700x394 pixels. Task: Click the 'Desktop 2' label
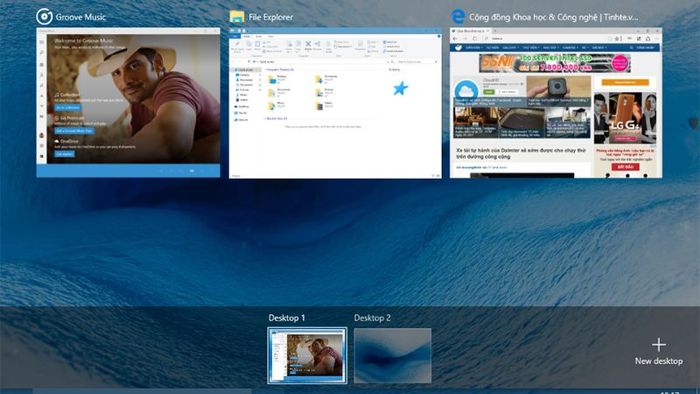coord(372,318)
